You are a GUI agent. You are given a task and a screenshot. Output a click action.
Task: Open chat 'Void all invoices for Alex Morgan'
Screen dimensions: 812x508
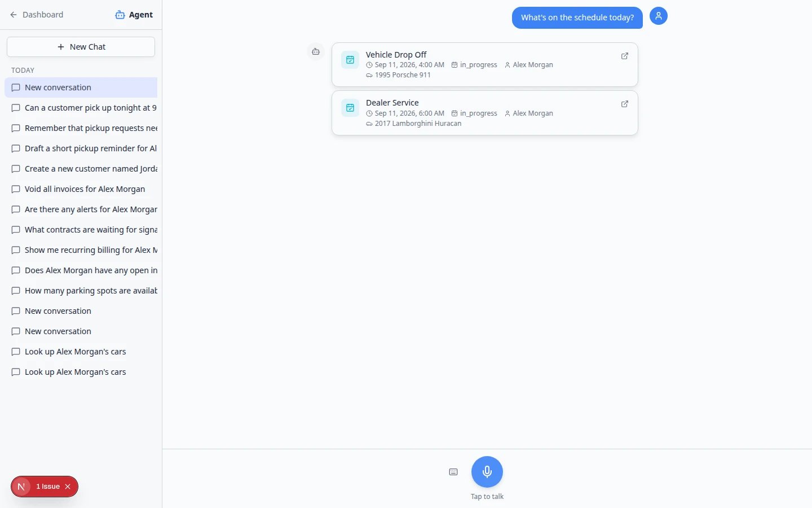(x=81, y=189)
